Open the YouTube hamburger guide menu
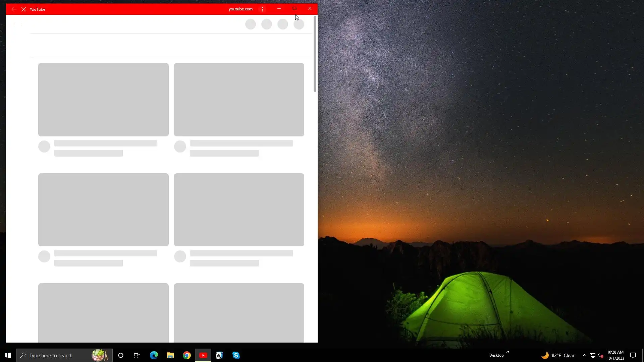 [18, 24]
